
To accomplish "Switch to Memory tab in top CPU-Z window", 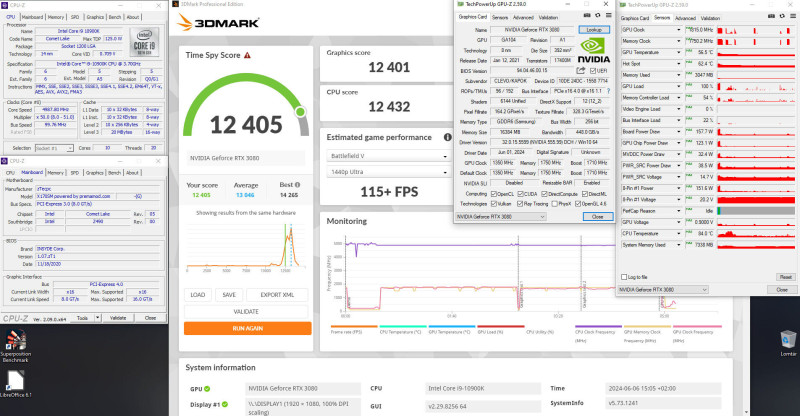I will click(56, 17).
